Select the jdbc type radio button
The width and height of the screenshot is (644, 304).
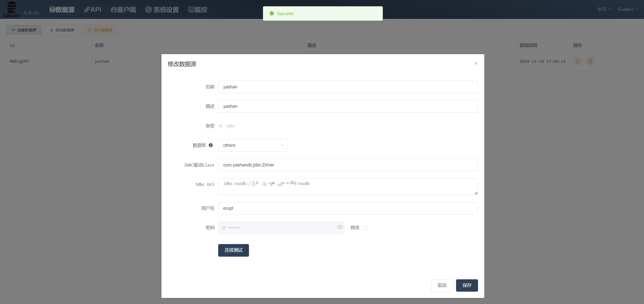click(x=220, y=126)
